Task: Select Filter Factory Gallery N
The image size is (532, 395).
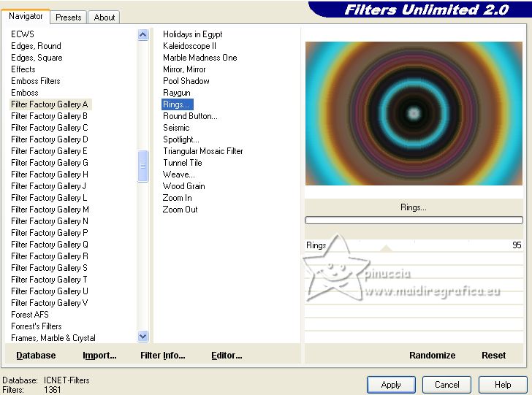Action: [50, 221]
